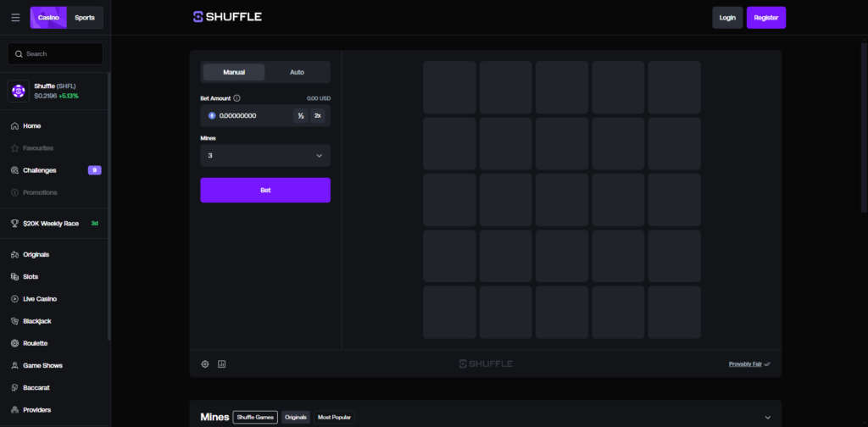Click the Most Popular tag
The width and height of the screenshot is (868, 427).
(334, 417)
